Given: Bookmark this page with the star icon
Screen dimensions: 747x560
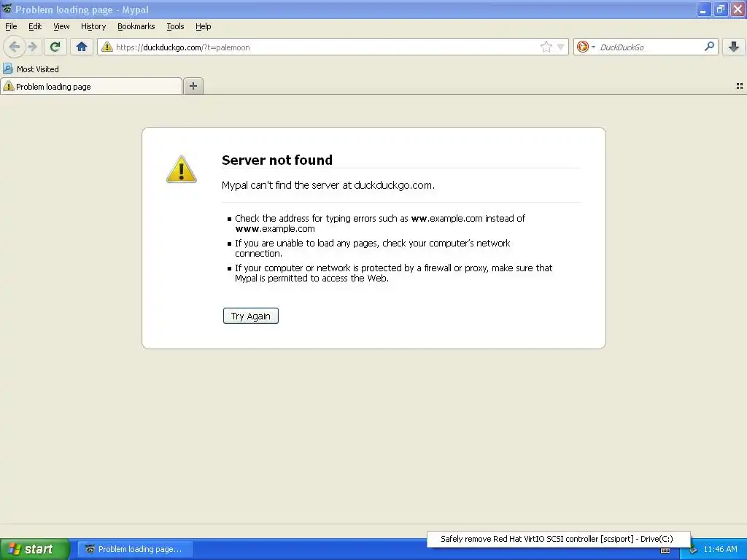Looking at the screenshot, I should point(546,47).
